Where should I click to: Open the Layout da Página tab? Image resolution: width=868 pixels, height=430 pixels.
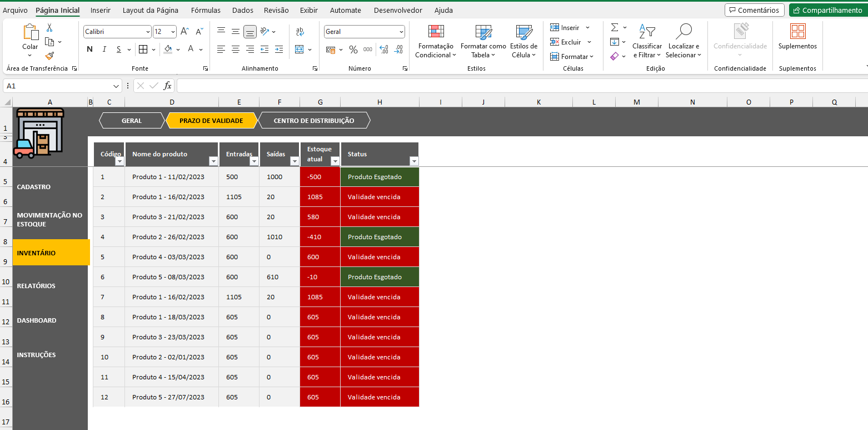click(151, 10)
